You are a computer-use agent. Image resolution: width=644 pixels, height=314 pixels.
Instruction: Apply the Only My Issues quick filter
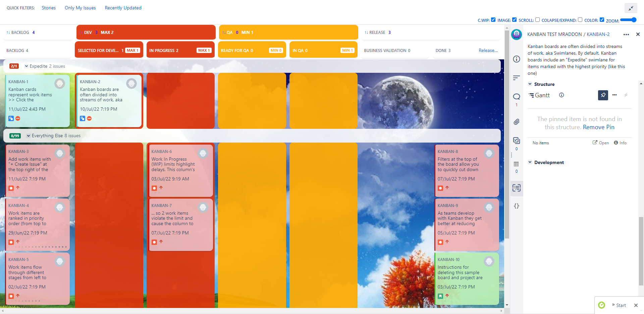pyautogui.click(x=80, y=8)
